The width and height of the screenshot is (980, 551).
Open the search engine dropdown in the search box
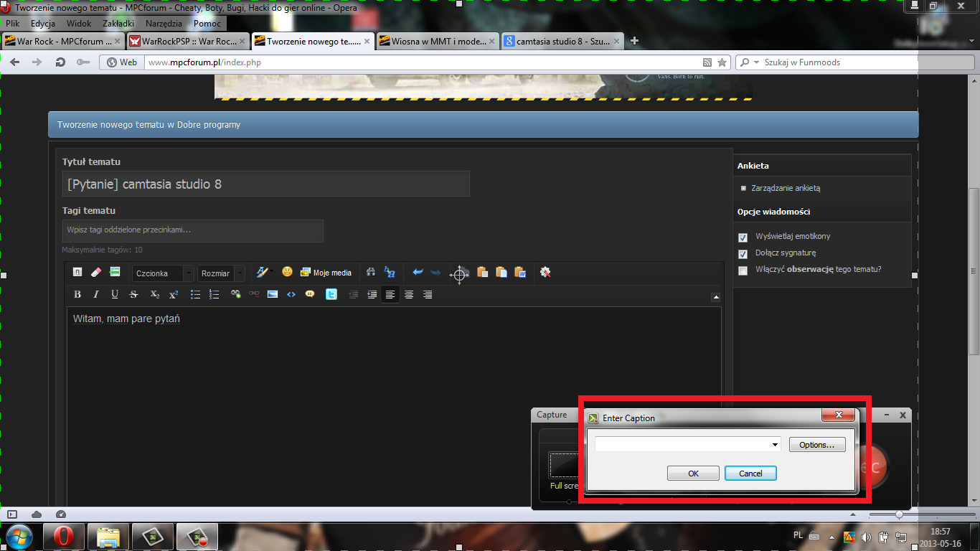[750, 62]
